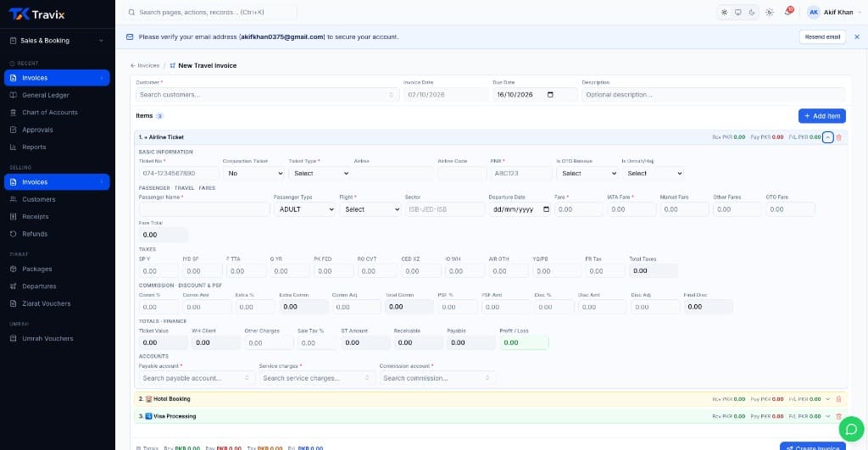Expand the Hotel Booking item
The image size is (868, 450).
click(827, 399)
